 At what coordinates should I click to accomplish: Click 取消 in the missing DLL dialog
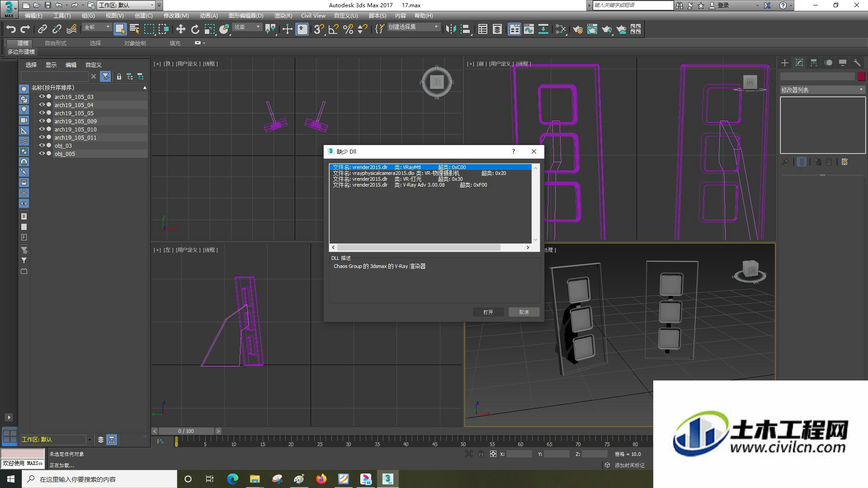(524, 312)
